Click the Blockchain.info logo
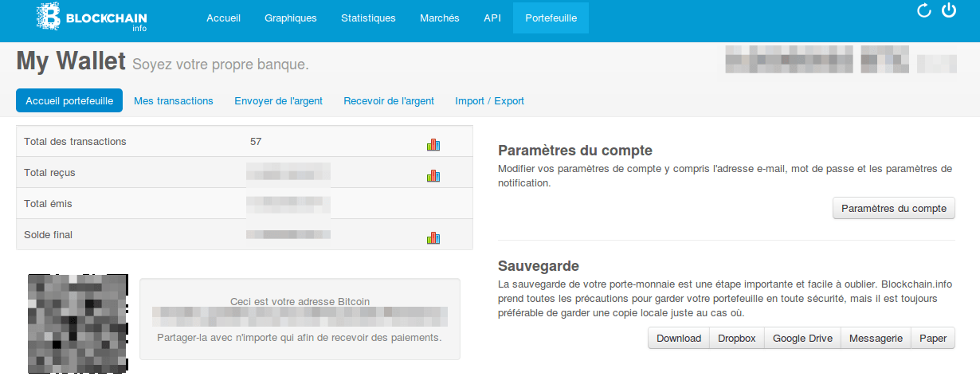The width and height of the screenshot is (980, 388). 92,18
